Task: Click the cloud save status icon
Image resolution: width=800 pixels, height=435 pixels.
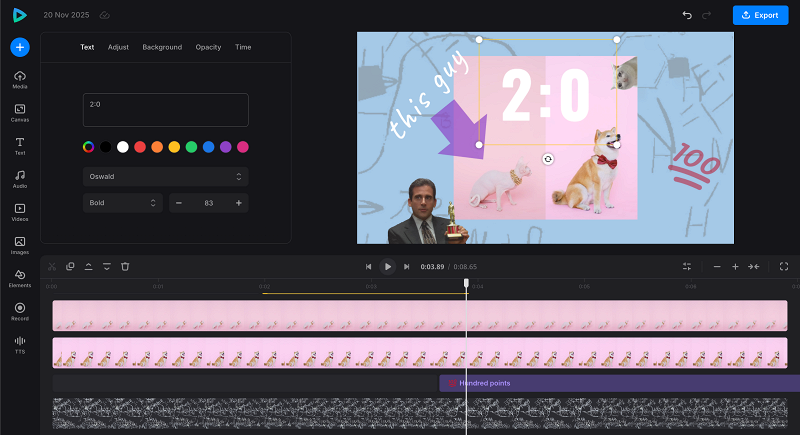Action: click(x=105, y=15)
